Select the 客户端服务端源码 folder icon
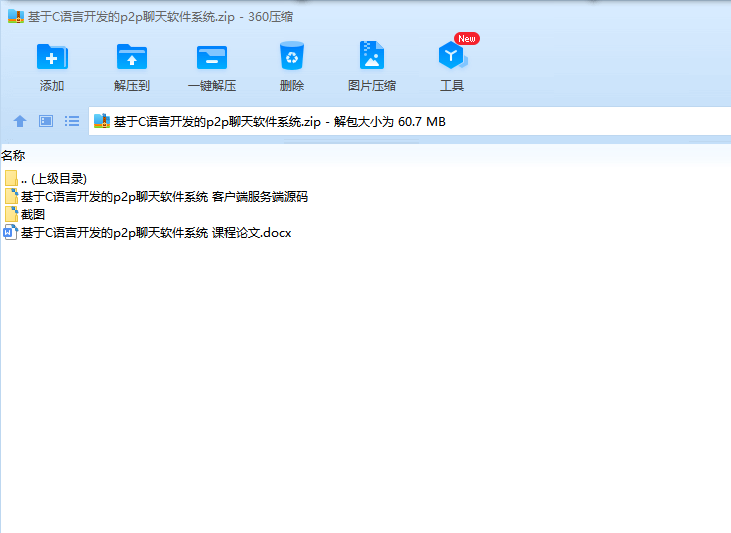The width and height of the screenshot is (731, 533). [x=11, y=196]
